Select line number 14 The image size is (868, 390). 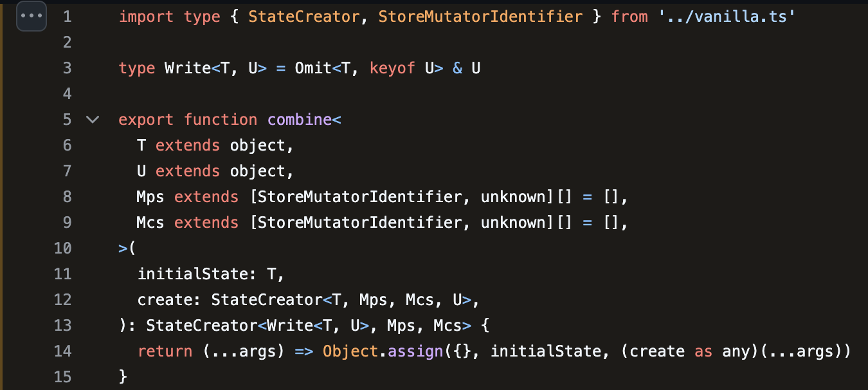tap(63, 351)
